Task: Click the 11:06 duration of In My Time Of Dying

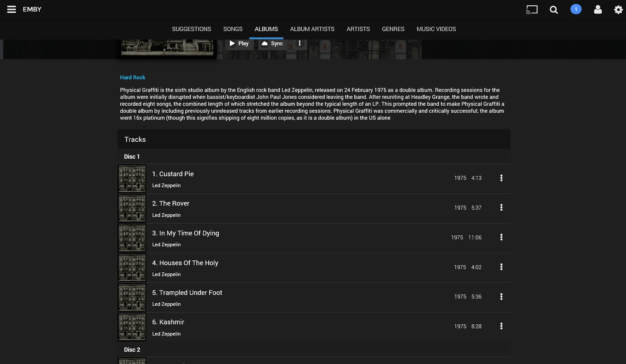Action: pos(475,238)
